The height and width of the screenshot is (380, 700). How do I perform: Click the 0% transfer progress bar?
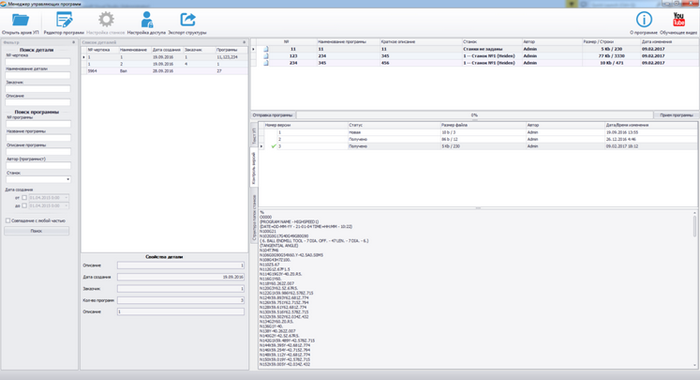pos(474,115)
